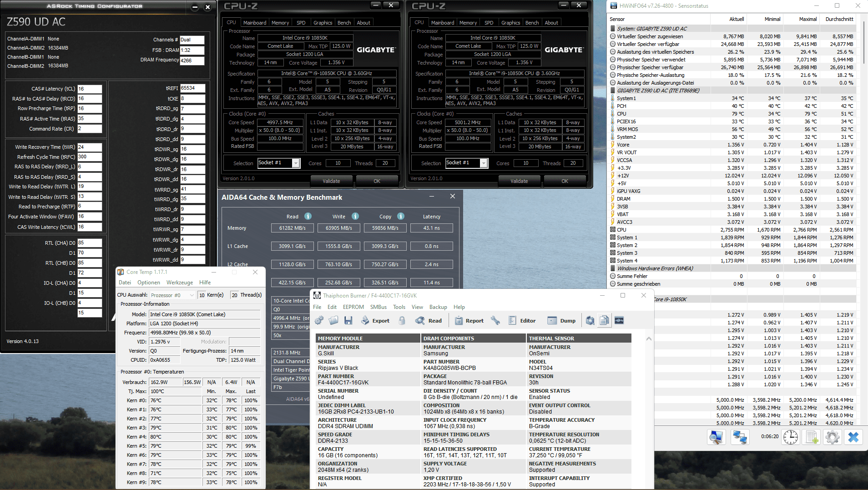868x490 pixels.
Task: Click OK in CPU-Z showing 5001.2 MHz
Action: pos(565,181)
